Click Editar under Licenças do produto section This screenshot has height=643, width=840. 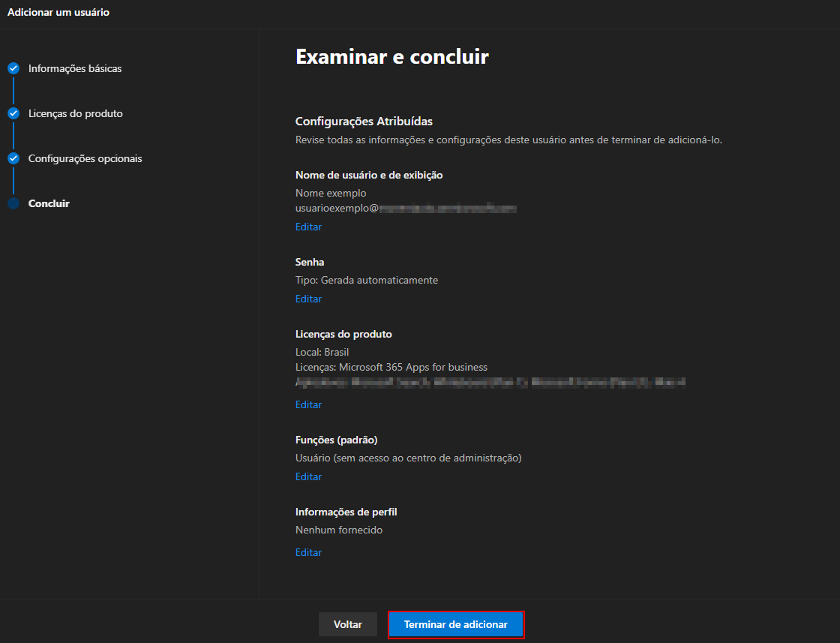(x=308, y=404)
